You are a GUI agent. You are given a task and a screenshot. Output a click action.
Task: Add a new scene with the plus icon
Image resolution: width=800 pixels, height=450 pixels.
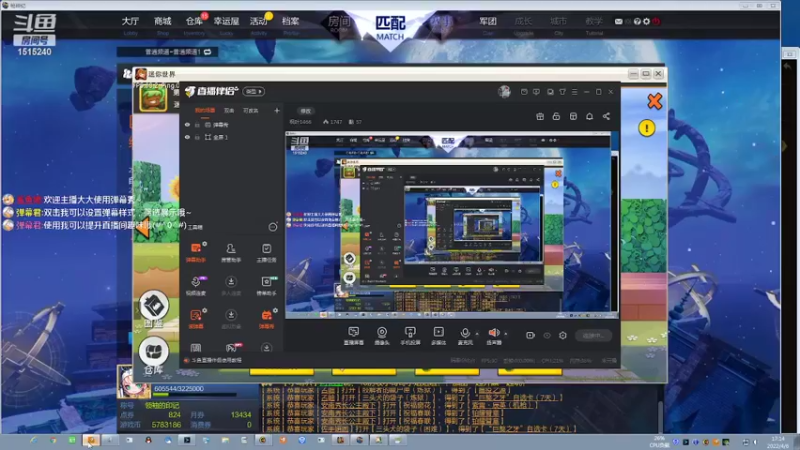(277, 110)
